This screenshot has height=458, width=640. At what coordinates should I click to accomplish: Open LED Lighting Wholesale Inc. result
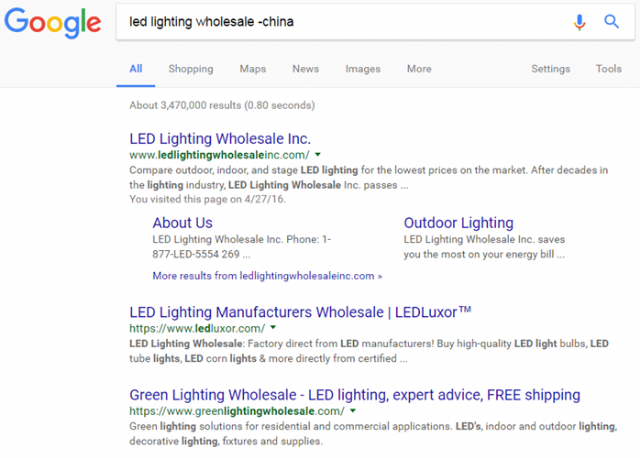pyautogui.click(x=220, y=139)
